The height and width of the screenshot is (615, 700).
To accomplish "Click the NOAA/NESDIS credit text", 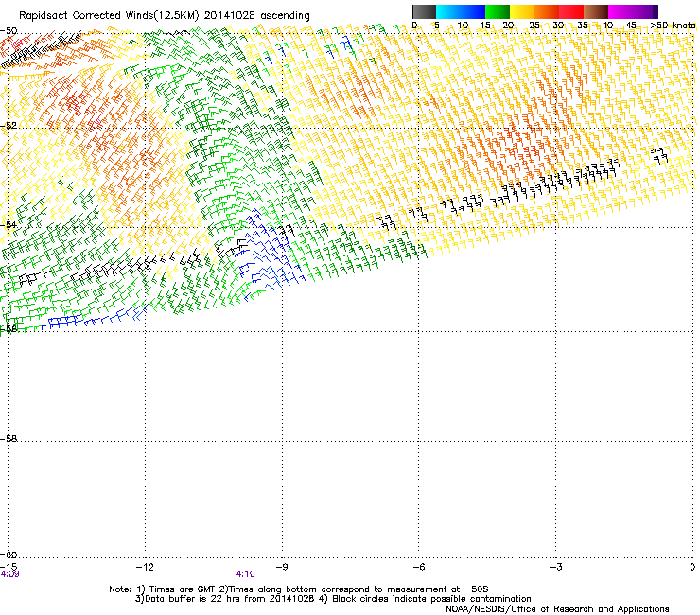I will point(557,609).
